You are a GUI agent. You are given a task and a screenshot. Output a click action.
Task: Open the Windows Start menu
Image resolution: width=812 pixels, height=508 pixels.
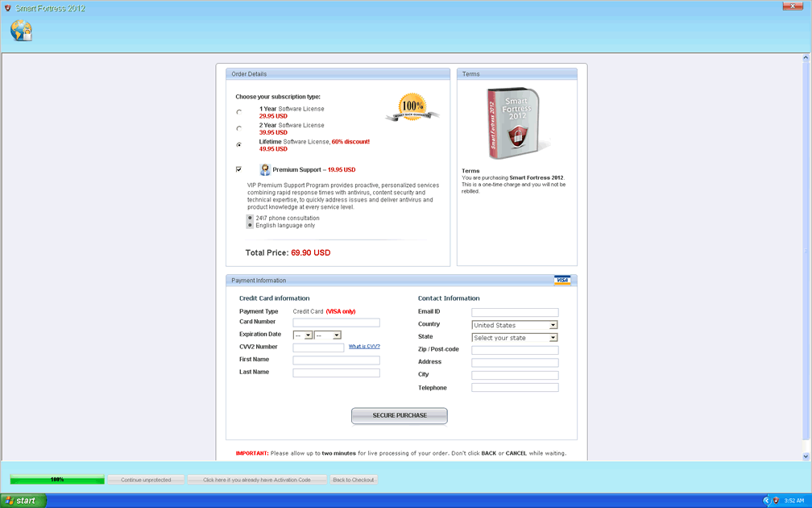(23, 501)
